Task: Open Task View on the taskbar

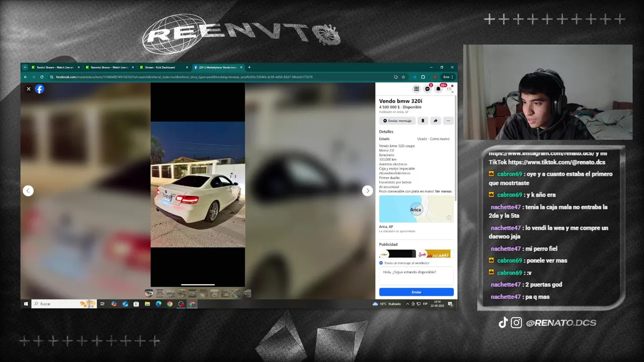Action: tap(102, 304)
